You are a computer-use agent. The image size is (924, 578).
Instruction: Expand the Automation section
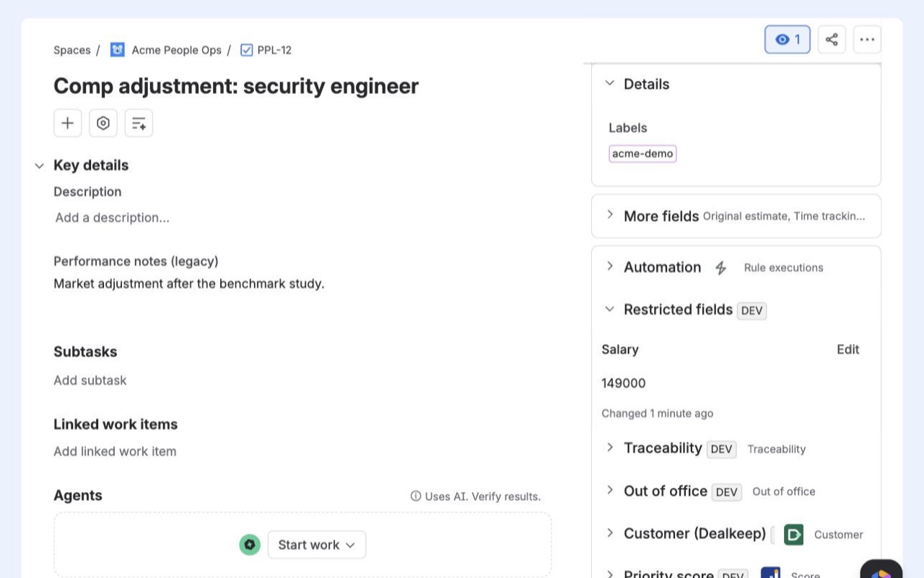click(x=610, y=267)
